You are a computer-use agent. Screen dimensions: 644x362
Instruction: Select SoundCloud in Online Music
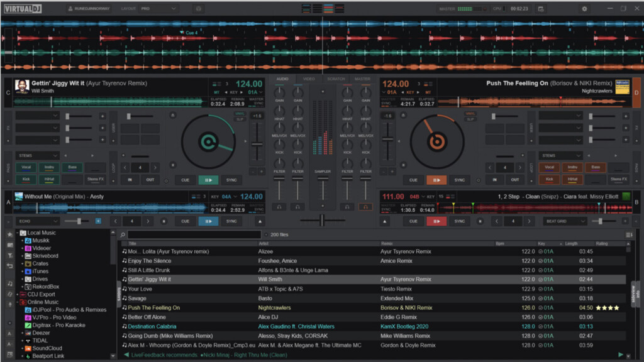click(x=47, y=348)
